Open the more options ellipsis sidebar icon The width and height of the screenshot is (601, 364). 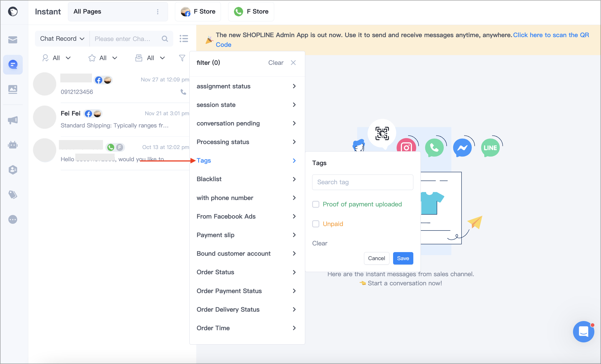click(x=13, y=219)
